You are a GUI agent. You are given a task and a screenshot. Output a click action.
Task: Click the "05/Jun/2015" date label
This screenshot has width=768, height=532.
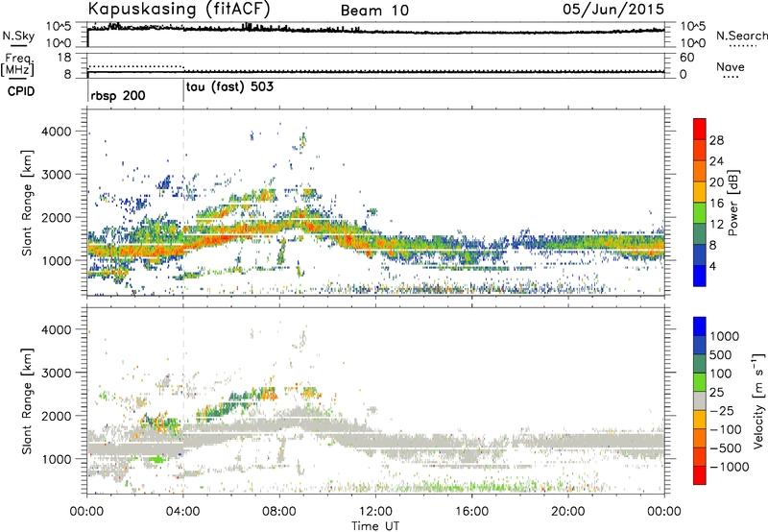(x=613, y=10)
